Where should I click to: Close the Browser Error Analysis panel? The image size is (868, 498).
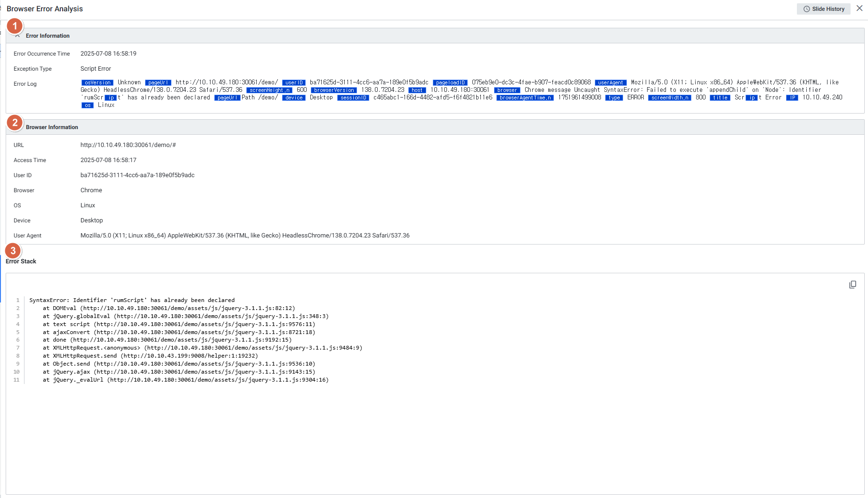pos(860,8)
